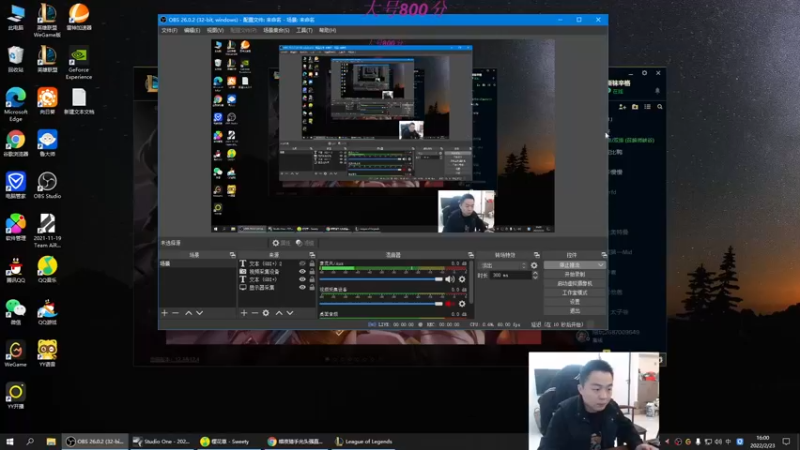Enable 工作室模式 in the controls

coord(574,293)
